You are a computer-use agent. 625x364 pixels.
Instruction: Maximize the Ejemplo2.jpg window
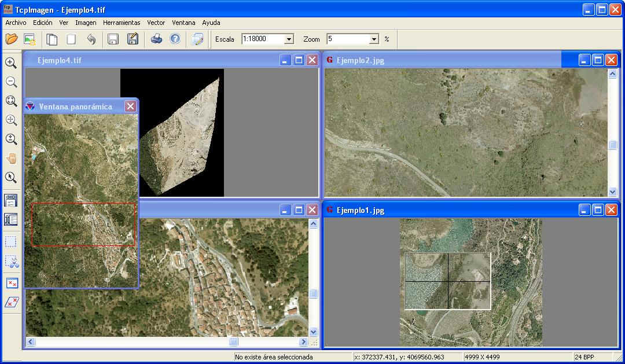point(598,60)
